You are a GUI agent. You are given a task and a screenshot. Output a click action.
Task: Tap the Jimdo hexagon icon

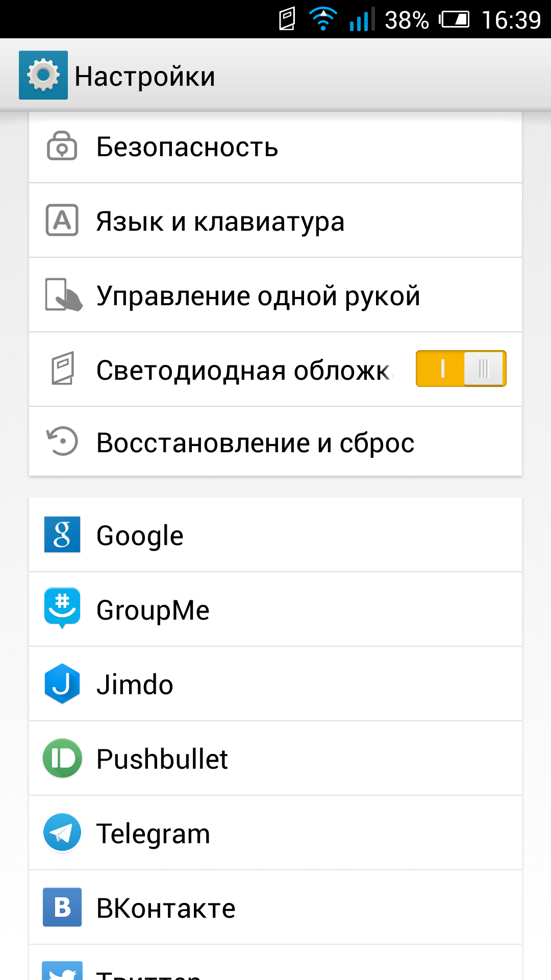tap(62, 683)
